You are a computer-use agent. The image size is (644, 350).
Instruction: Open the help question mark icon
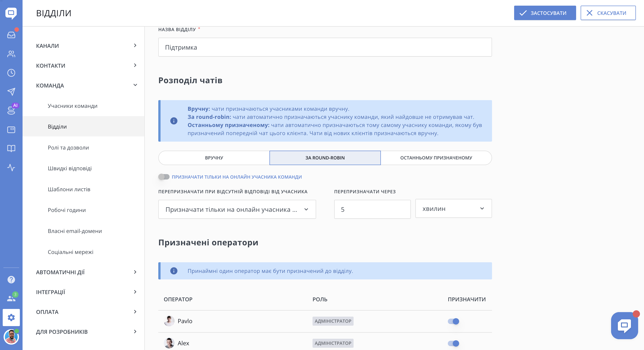(x=11, y=279)
